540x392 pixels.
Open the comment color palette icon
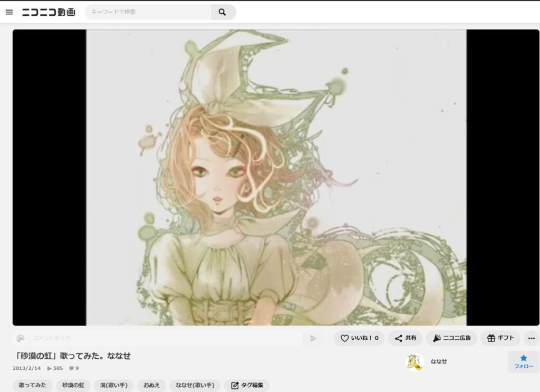tap(20, 338)
